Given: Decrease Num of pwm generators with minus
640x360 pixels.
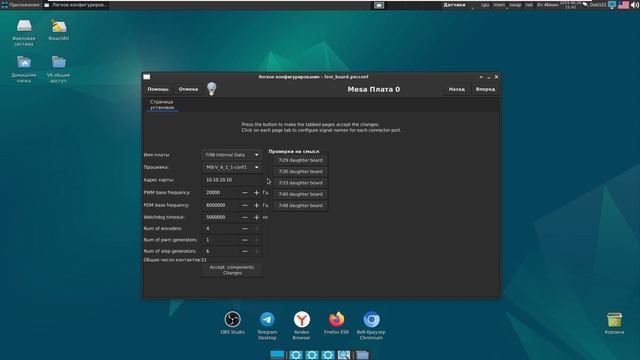Looking at the screenshot, I should click(245, 240).
